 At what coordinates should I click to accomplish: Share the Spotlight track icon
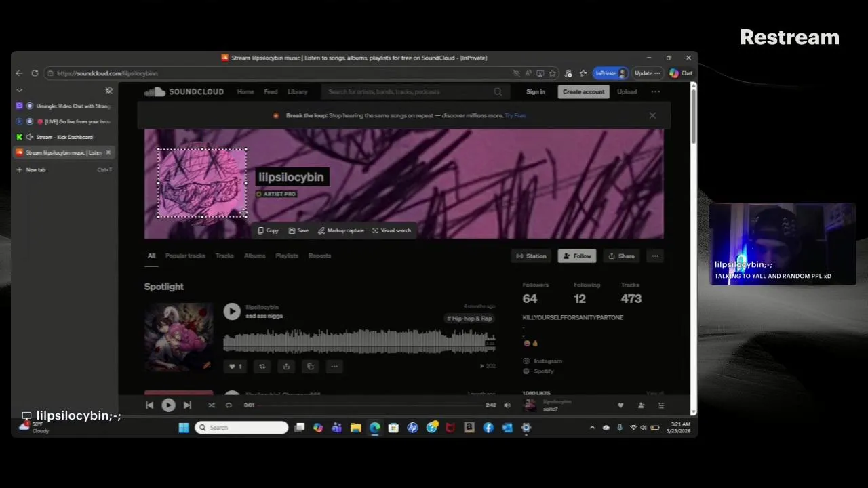286,367
